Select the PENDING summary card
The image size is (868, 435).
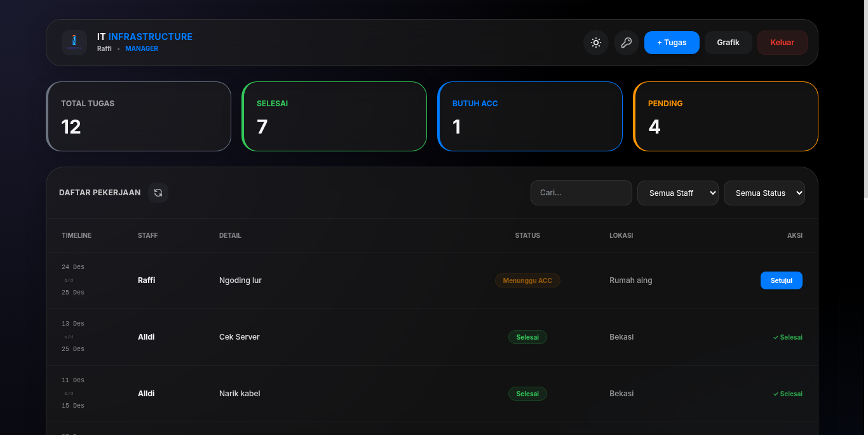click(725, 116)
